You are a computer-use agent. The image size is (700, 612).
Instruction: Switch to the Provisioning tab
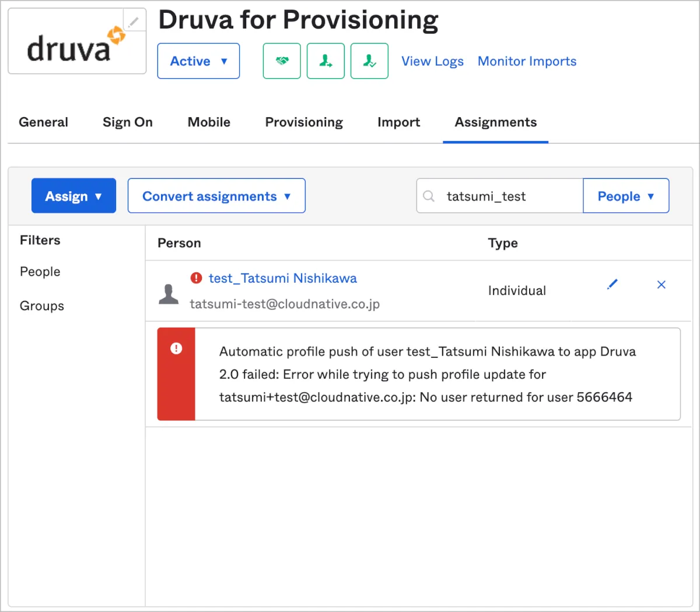(304, 122)
